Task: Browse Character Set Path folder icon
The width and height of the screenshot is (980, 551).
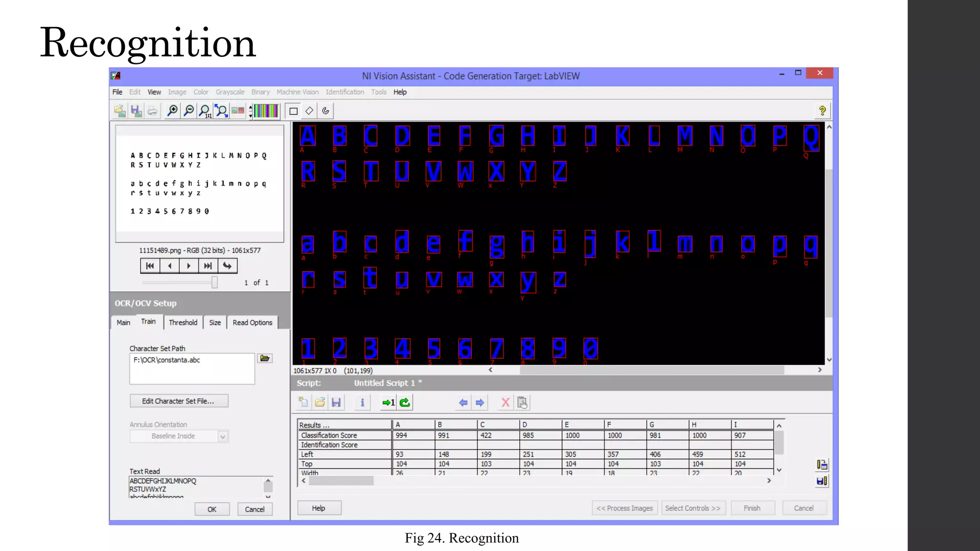Action: [x=265, y=358]
